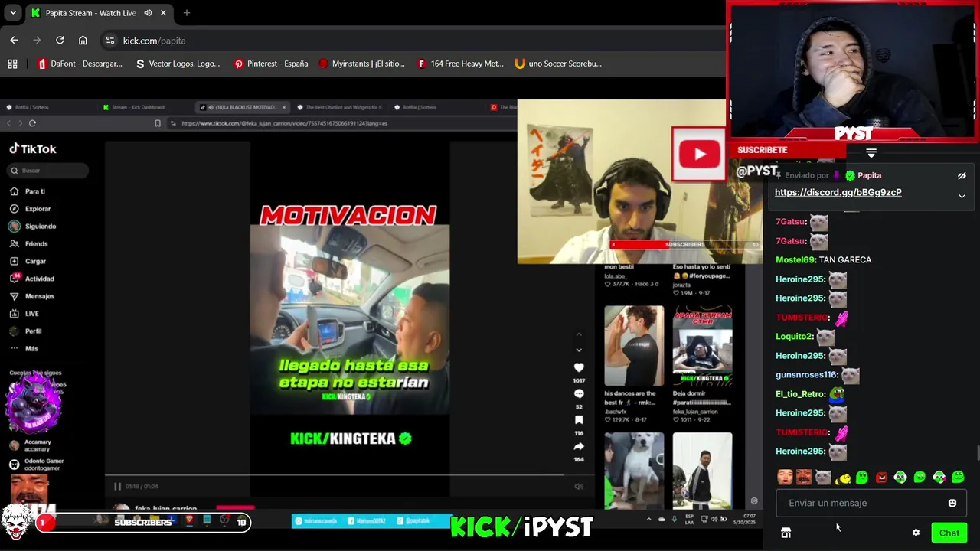Share the TikTok video arrow icon
Image resolution: width=980 pixels, height=551 pixels.
(579, 446)
